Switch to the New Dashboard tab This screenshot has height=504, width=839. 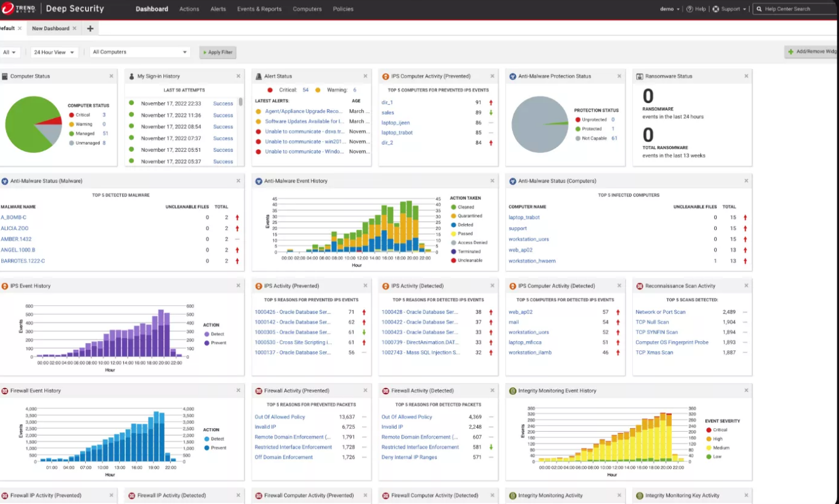pyautogui.click(x=51, y=28)
